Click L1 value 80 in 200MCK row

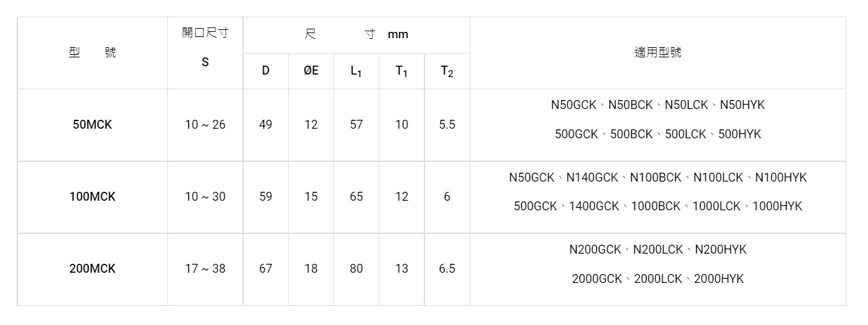(356, 269)
